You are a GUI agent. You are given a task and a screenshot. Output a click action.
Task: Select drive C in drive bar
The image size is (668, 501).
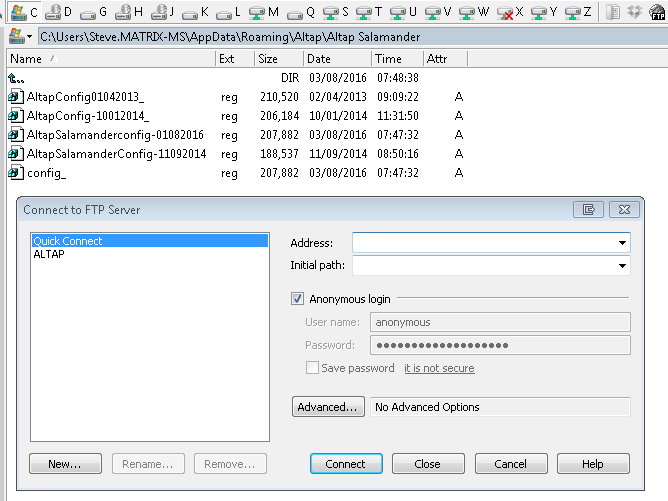tap(24, 12)
